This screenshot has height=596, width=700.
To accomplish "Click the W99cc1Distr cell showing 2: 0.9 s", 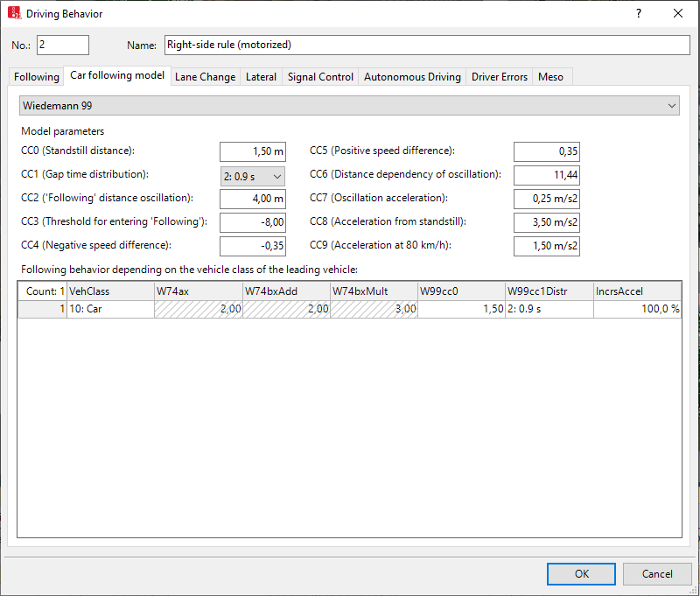I will [549, 309].
